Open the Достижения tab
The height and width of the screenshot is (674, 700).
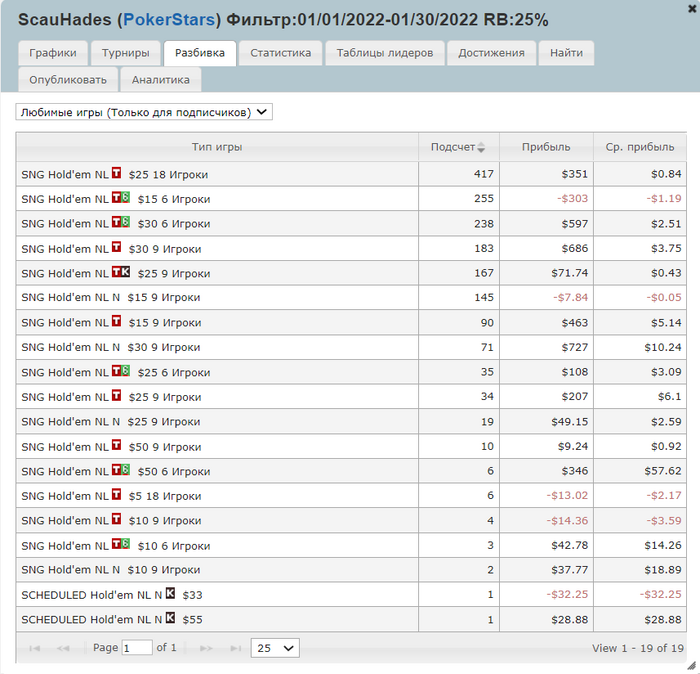coord(491,53)
